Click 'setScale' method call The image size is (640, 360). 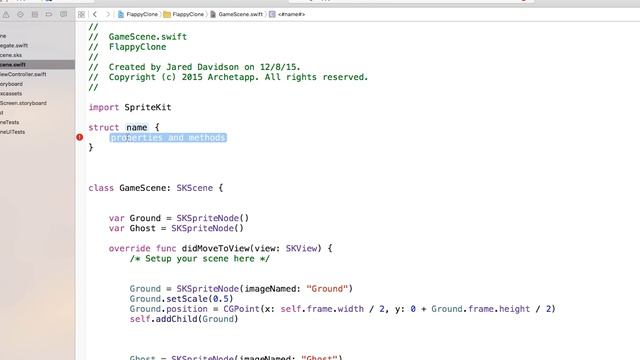point(187,299)
